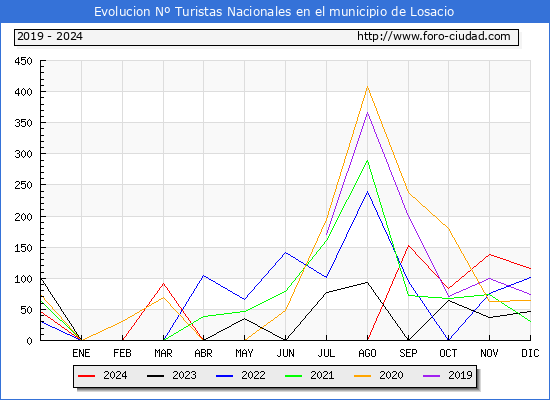
Task: Click the red 2024 point at NOV
Action: [x=489, y=254]
